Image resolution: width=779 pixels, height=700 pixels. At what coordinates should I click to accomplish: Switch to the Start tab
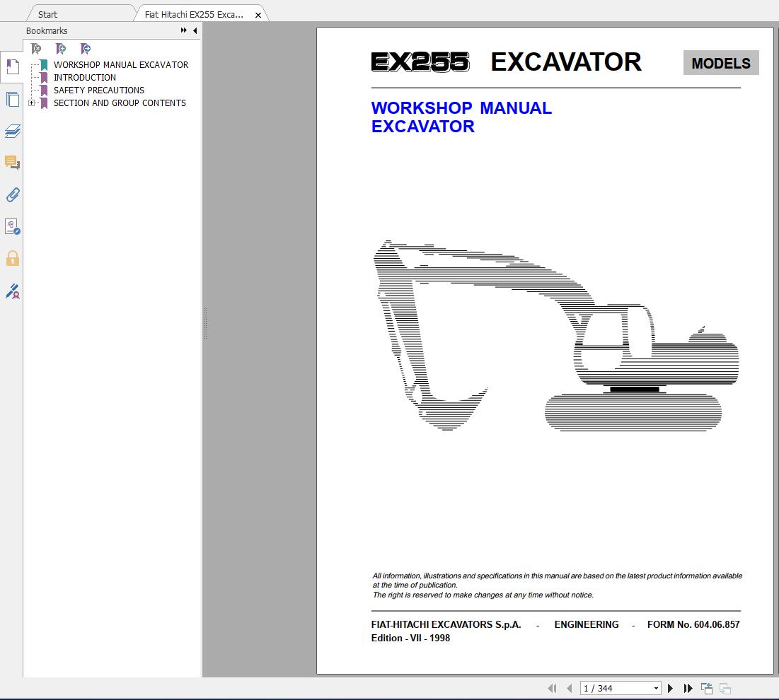pos(47,14)
